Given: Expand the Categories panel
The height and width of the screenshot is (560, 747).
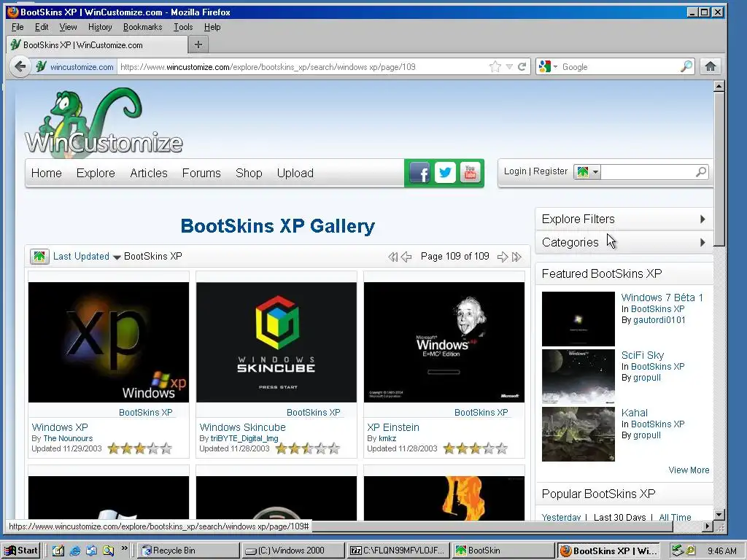Looking at the screenshot, I should tap(624, 242).
